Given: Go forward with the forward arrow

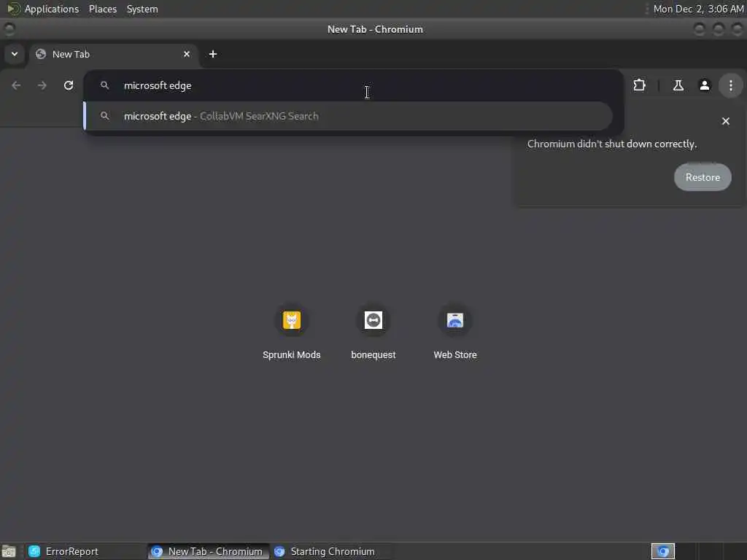Looking at the screenshot, I should click(42, 85).
